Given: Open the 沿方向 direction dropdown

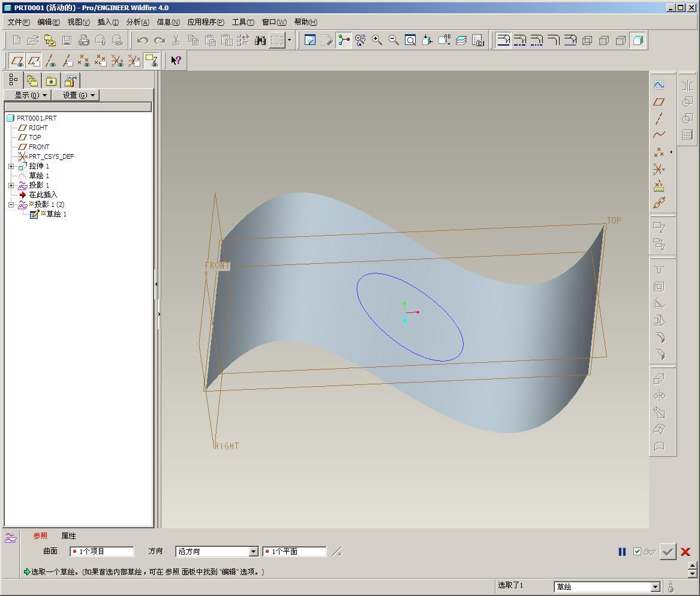Looking at the screenshot, I should (253, 552).
